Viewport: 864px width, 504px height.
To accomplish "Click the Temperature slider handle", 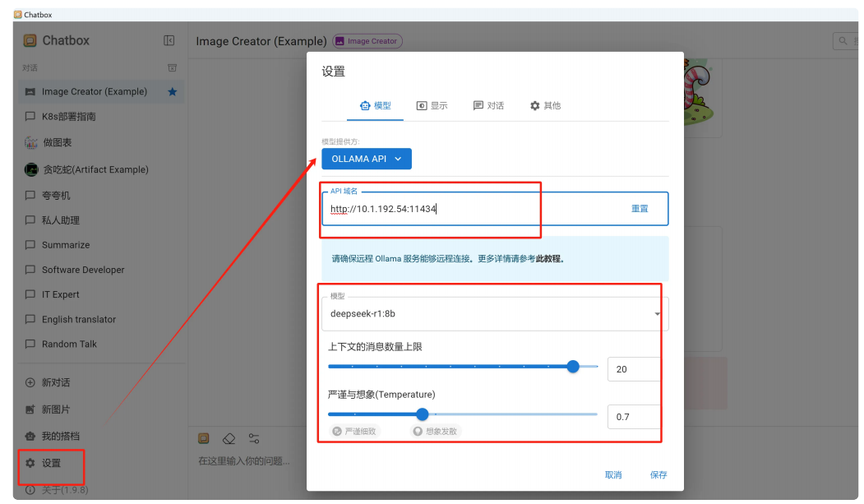I will tap(422, 414).
